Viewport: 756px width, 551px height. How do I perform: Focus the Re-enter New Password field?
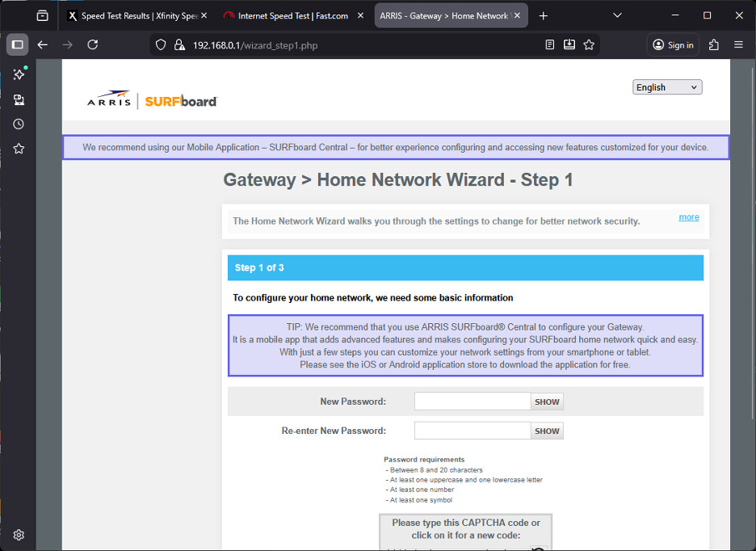coord(472,431)
